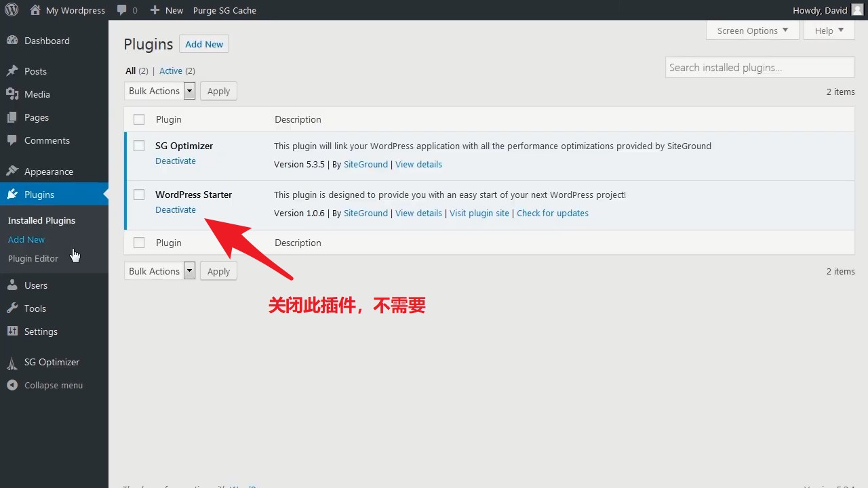Click the Collapse menu arrow icon
Viewport: 868px width, 488px height.
tap(12, 385)
